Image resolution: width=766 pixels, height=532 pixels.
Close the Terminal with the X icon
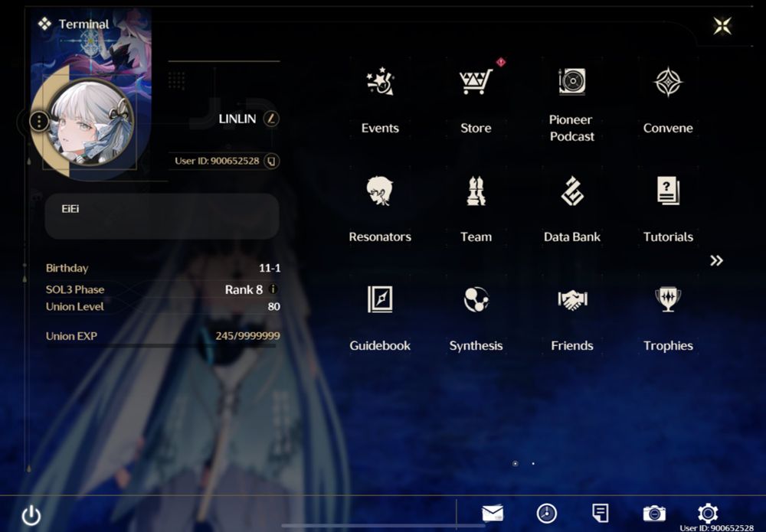pyautogui.click(x=722, y=26)
